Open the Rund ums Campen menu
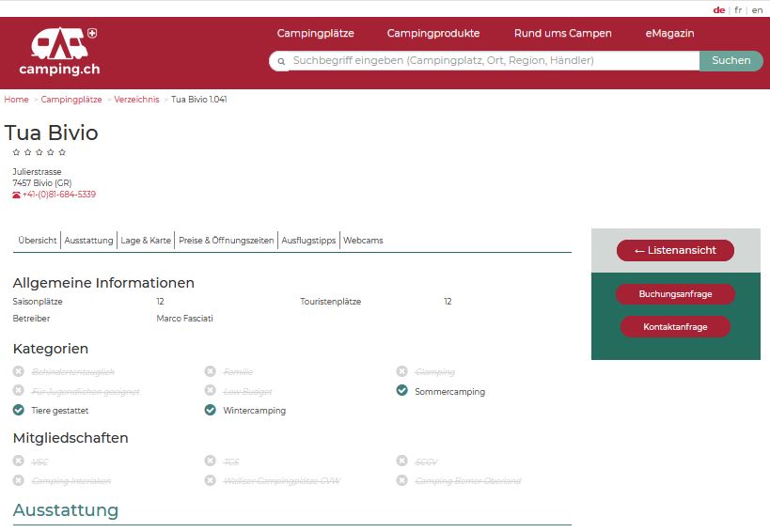This screenshot has height=532, width=770. pos(563,34)
